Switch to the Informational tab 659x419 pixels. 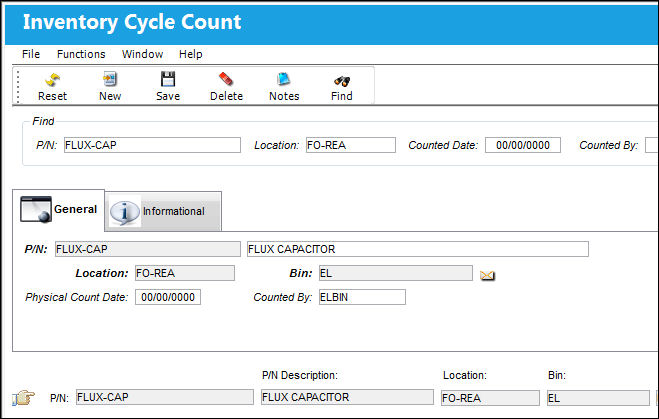tap(163, 211)
